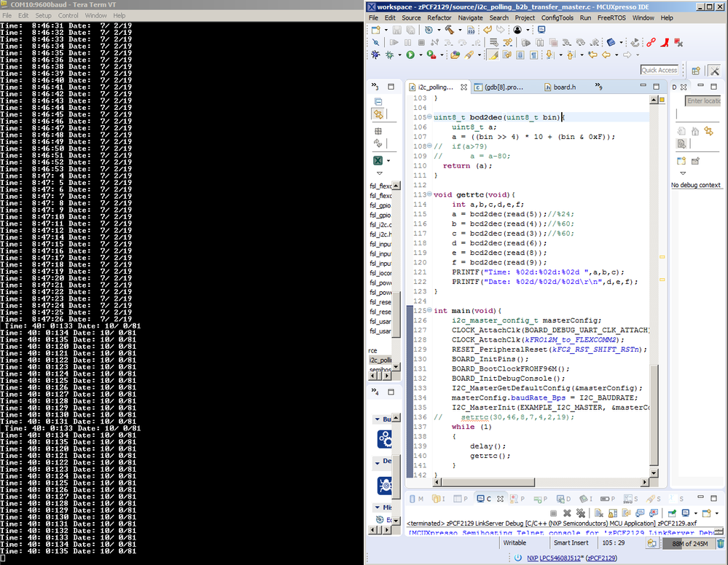This screenshot has height=565, width=728.
Task: Close the i2c_polling editor tab
Action: coord(463,87)
